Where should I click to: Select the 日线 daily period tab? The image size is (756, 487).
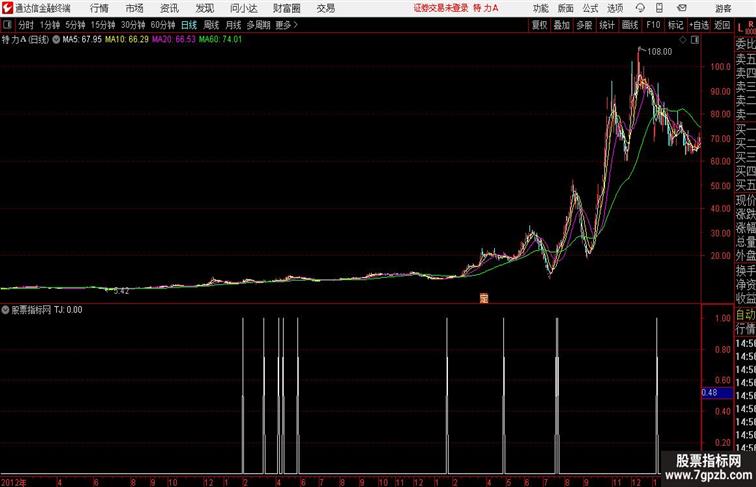(x=189, y=25)
